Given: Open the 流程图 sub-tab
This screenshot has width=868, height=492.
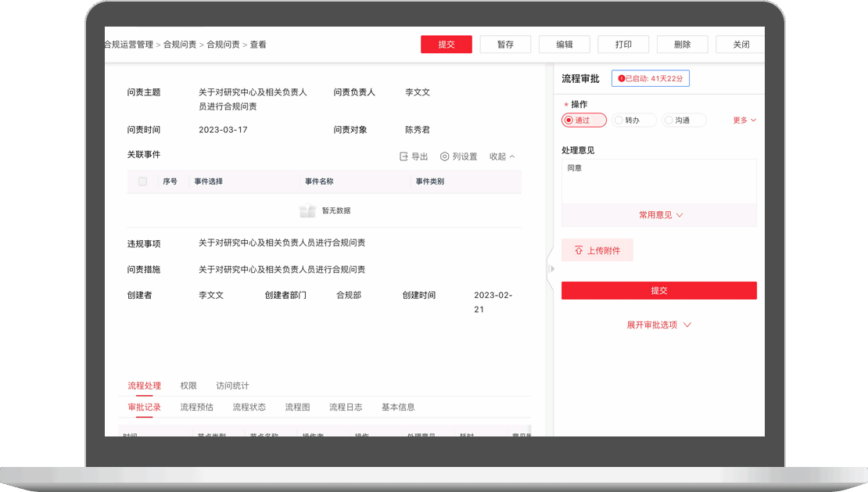Looking at the screenshot, I should (x=297, y=408).
